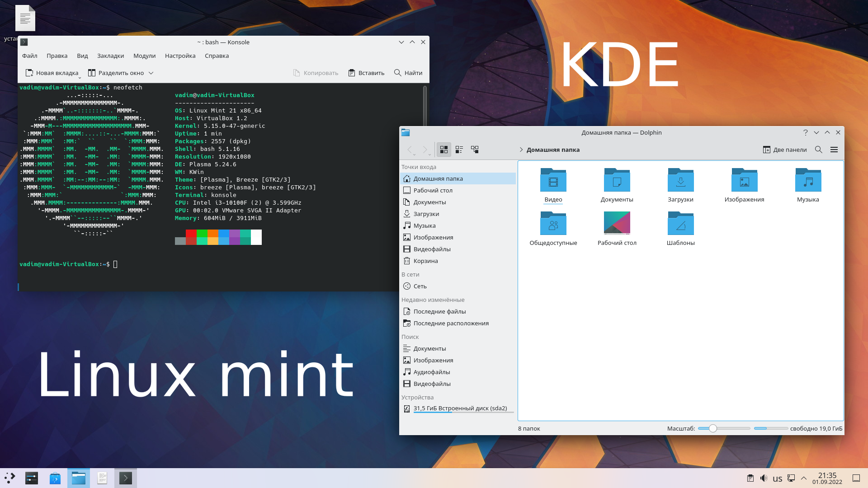Adjust the Масштаб zoom slider in Dolphin
The height and width of the screenshot is (488, 868).
713,428
